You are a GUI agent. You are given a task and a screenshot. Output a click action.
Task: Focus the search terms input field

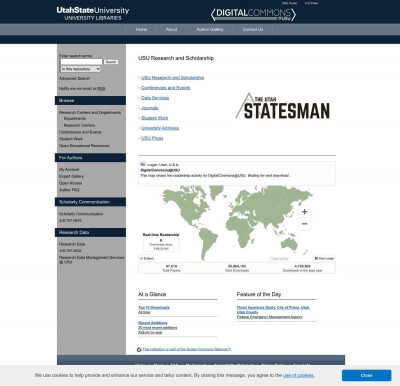click(81, 62)
